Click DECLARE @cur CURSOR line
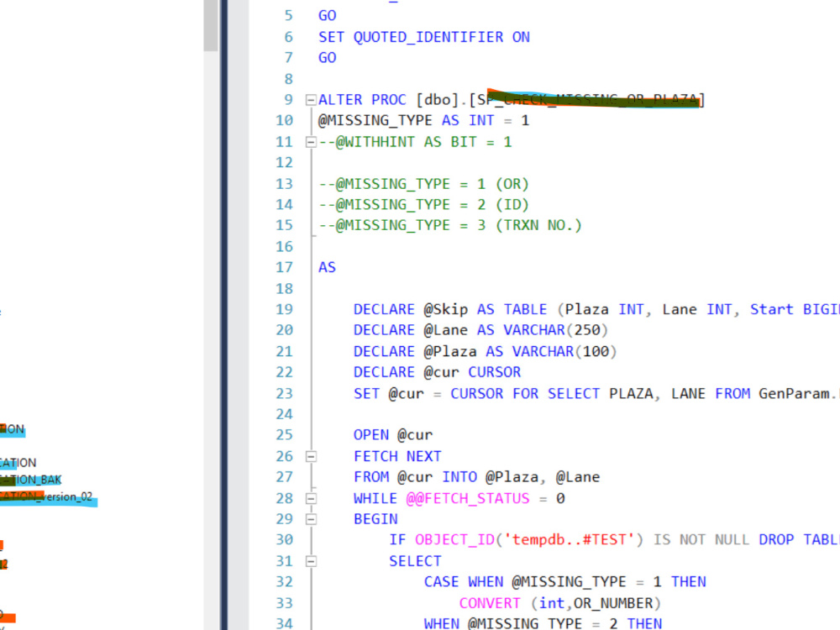The width and height of the screenshot is (840, 630). click(x=437, y=372)
